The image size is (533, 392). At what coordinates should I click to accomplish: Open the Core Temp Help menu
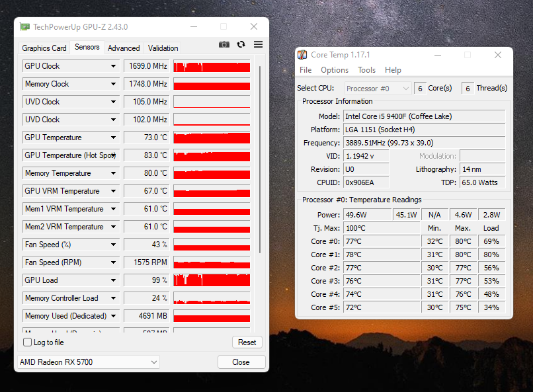pos(393,70)
